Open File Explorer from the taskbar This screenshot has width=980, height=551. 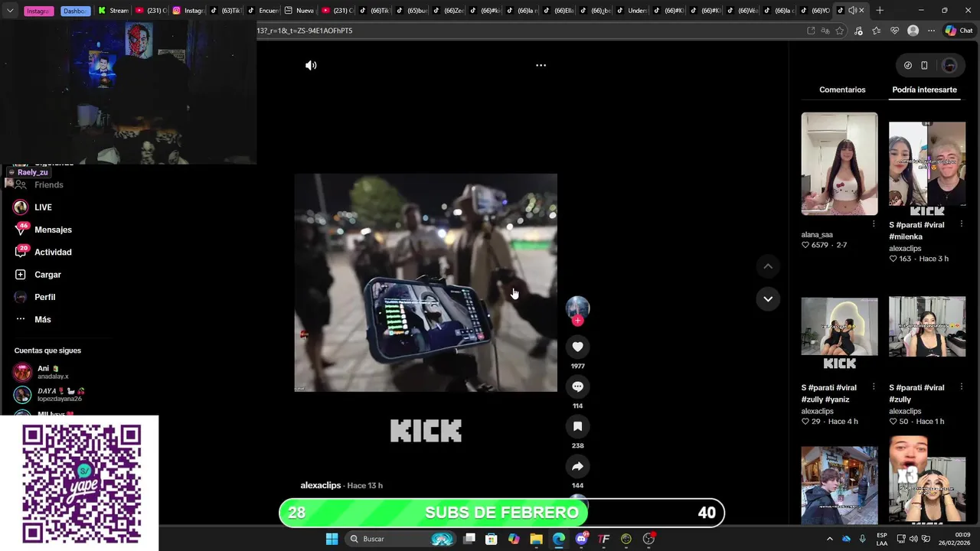coord(536,539)
